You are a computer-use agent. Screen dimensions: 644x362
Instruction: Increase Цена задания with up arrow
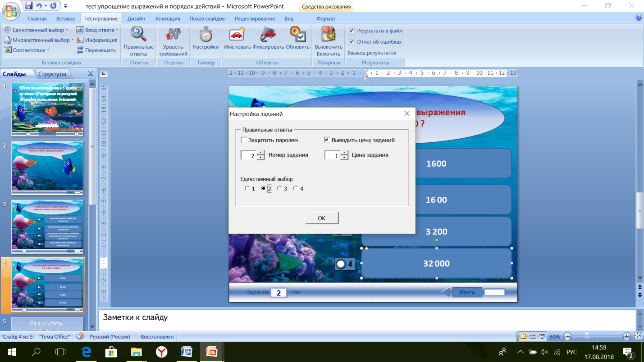point(344,153)
